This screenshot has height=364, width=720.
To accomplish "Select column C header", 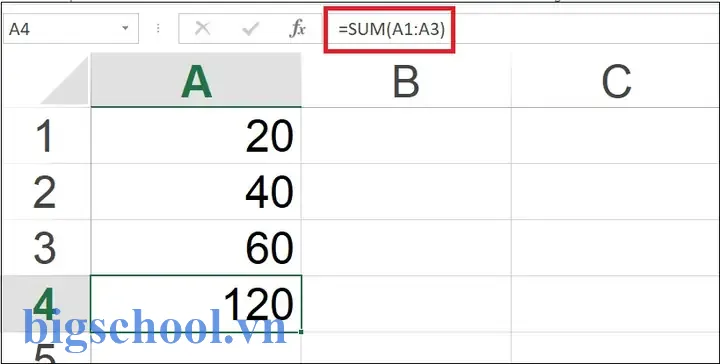I will (x=616, y=80).
